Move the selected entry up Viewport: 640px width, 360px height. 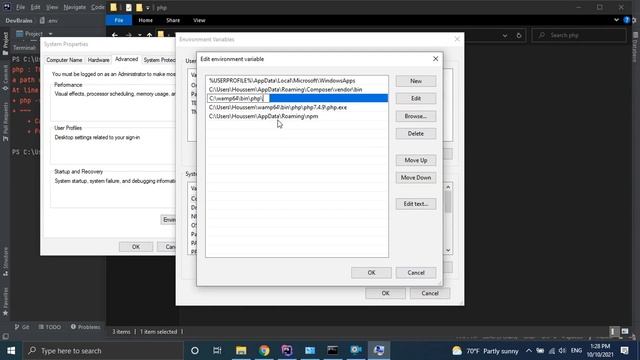pos(416,160)
